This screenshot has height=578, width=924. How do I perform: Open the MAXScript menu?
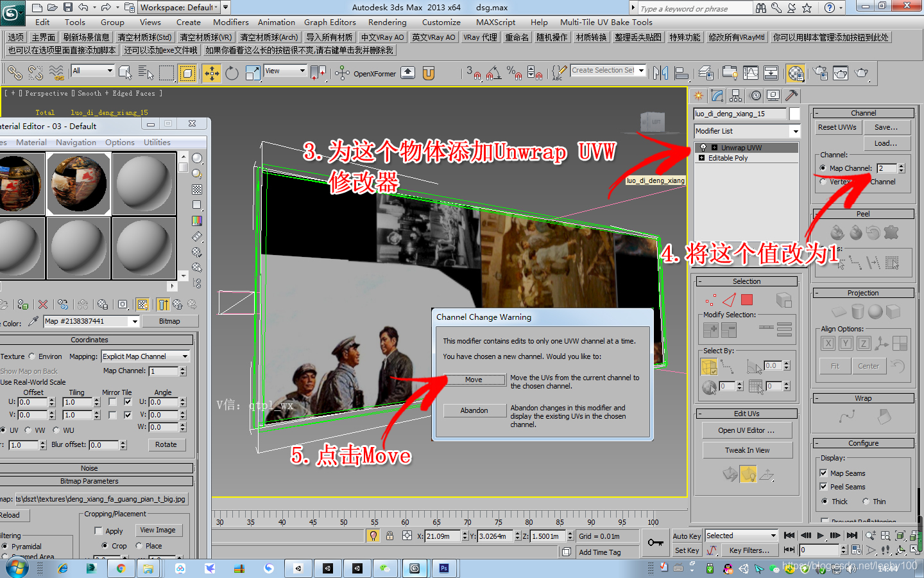pos(495,22)
